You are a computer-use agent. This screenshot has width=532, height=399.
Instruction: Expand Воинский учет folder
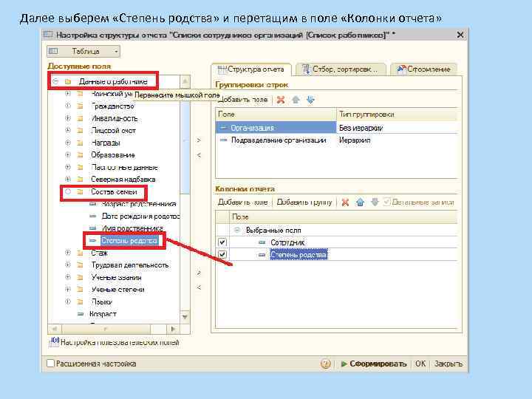pos(68,94)
